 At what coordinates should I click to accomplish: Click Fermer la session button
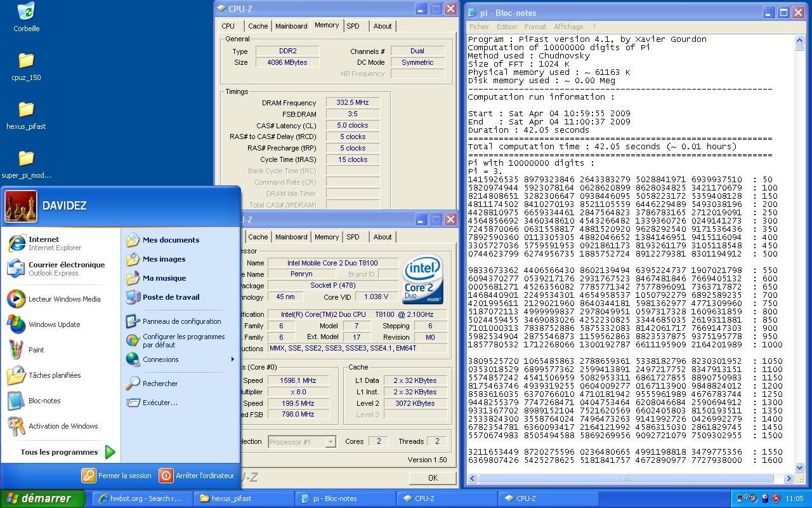(117, 475)
